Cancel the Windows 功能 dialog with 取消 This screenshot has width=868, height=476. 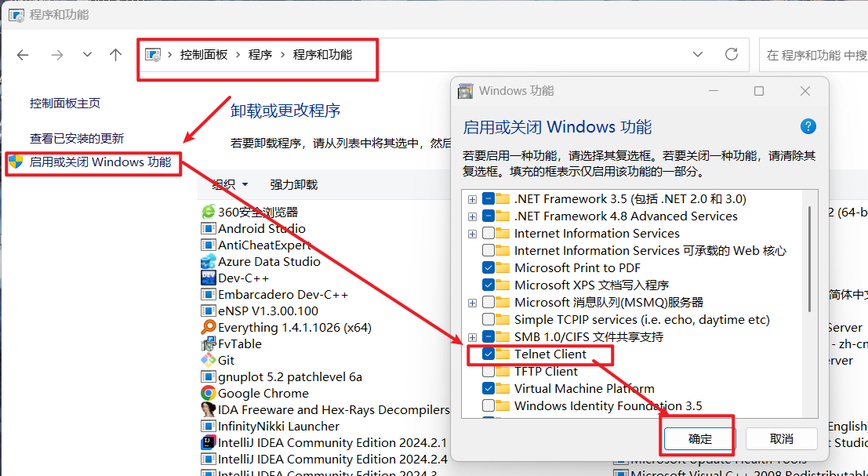(x=782, y=439)
